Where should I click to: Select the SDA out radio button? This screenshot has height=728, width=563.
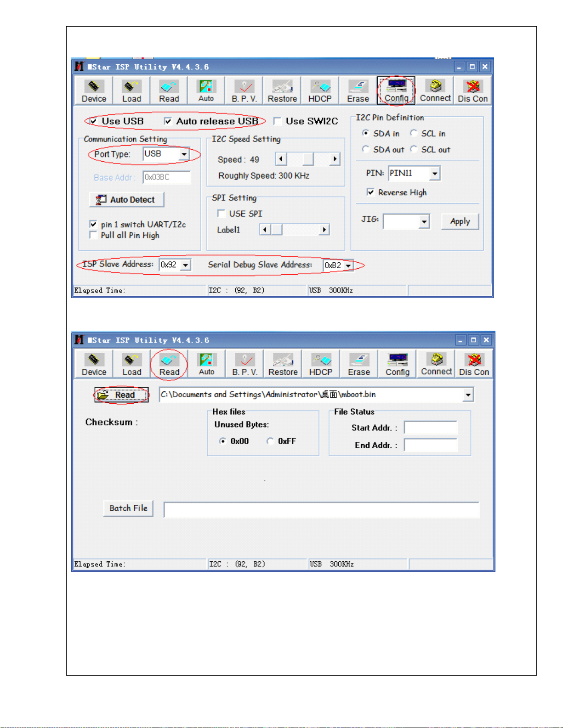(365, 149)
